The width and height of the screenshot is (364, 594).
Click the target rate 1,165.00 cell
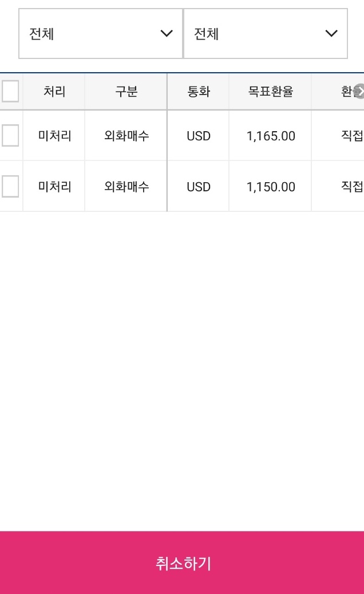click(x=270, y=136)
